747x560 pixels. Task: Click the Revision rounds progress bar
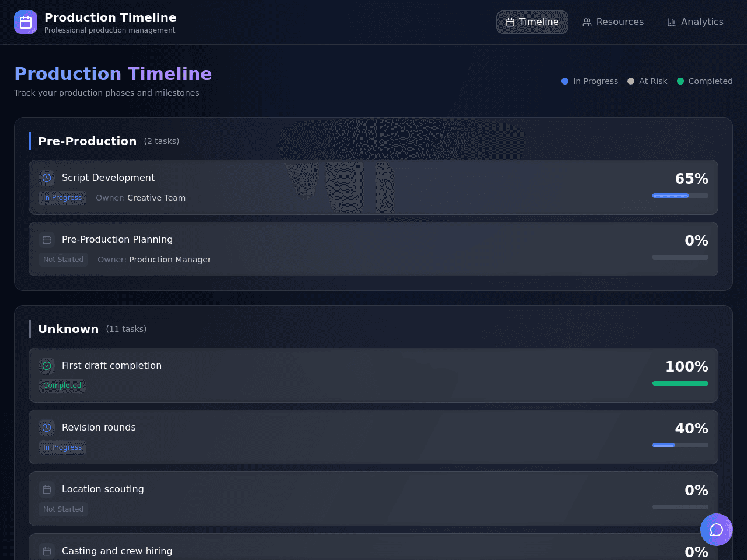point(680,445)
